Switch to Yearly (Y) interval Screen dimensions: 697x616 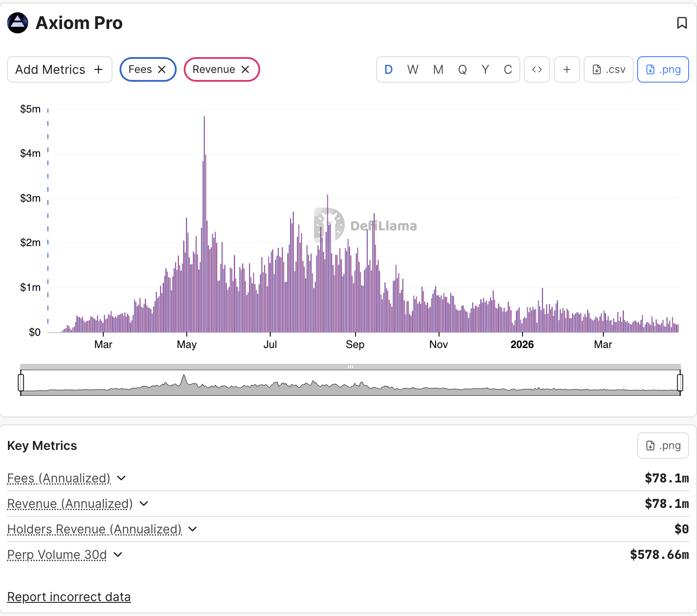pos(485,69)
